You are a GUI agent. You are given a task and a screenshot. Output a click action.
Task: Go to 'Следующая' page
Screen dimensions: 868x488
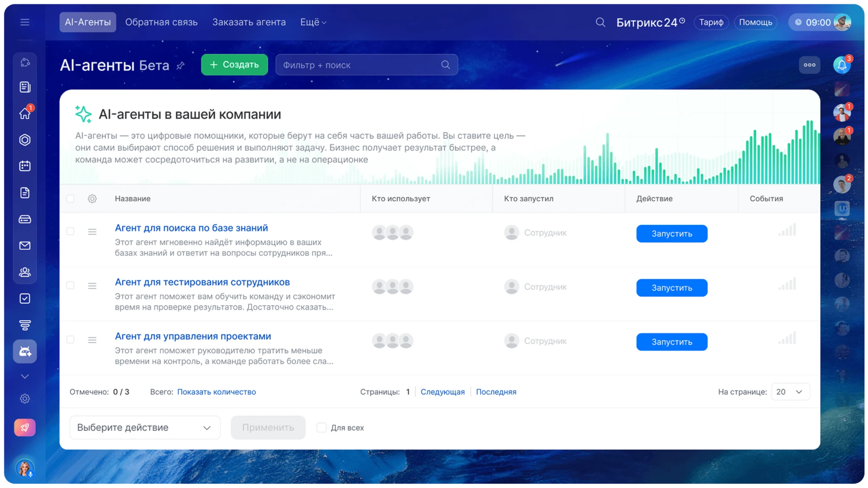[x=442, y=392]
